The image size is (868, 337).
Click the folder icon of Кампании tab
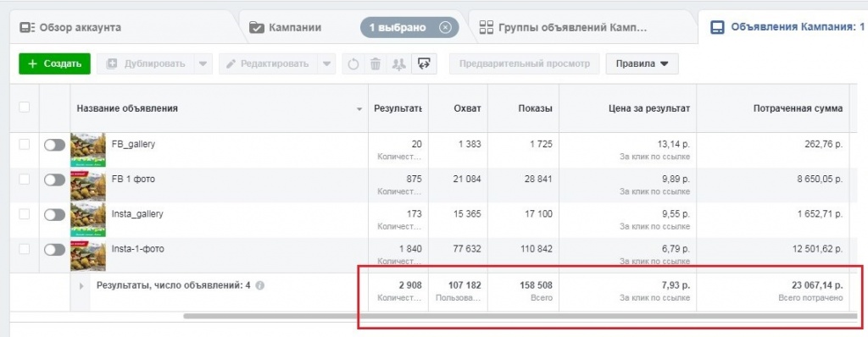coord(256,27)
